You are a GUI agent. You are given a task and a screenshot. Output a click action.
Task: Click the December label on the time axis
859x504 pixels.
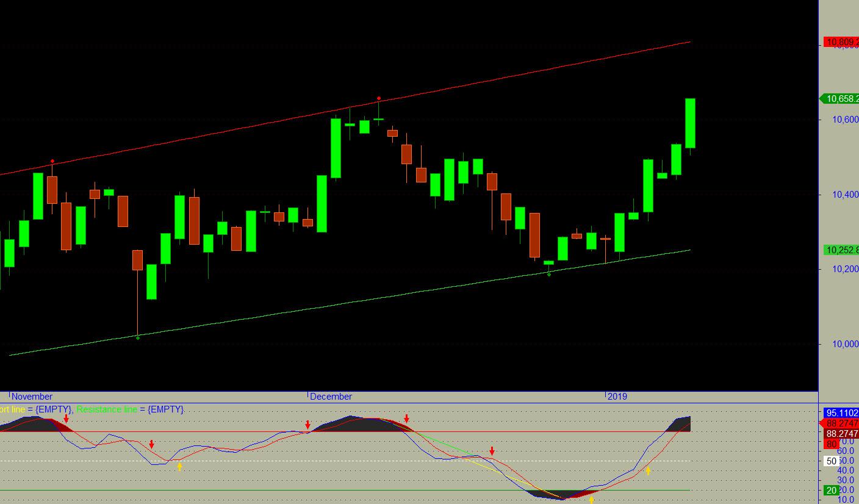[331, 396]
